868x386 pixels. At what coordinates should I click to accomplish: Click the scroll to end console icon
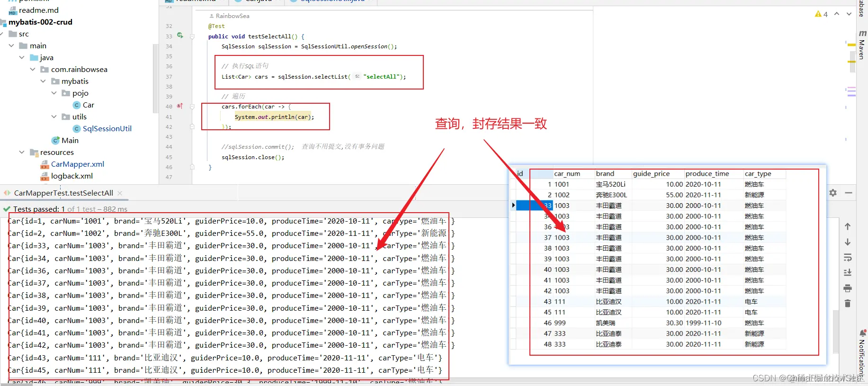click(x=848, y=273)
